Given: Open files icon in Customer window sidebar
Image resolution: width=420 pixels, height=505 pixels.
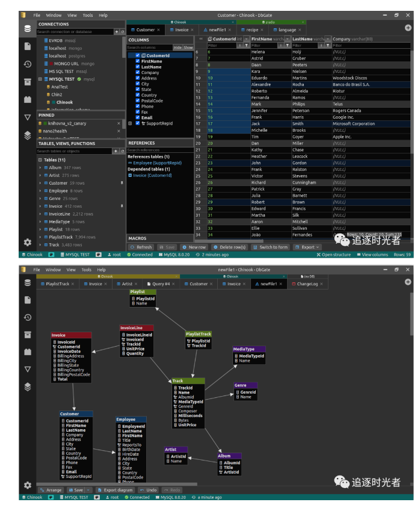Looking at the screenshot, I should tap(28, 46).
